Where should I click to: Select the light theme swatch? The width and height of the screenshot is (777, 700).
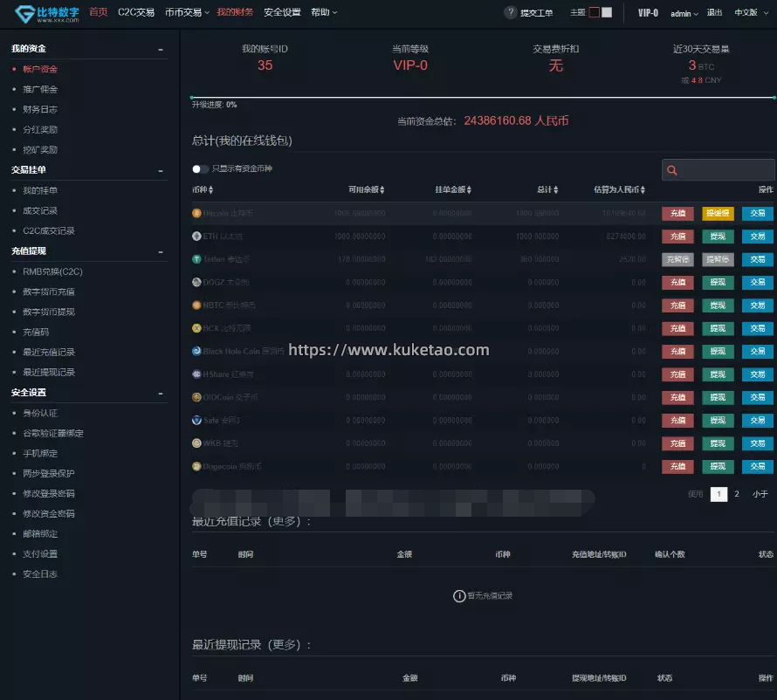pos(607,12)
